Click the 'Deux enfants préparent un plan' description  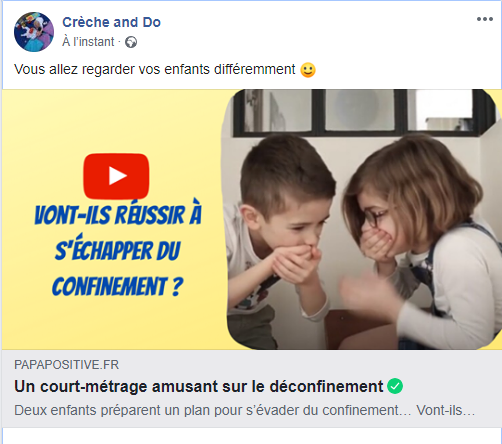pyautogui.click(x=244, y=410)
